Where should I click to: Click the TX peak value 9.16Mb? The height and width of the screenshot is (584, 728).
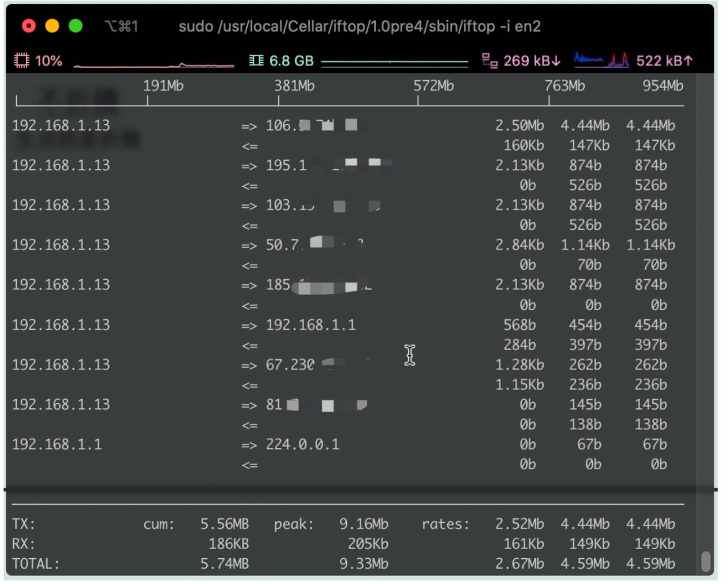point(364,524)
